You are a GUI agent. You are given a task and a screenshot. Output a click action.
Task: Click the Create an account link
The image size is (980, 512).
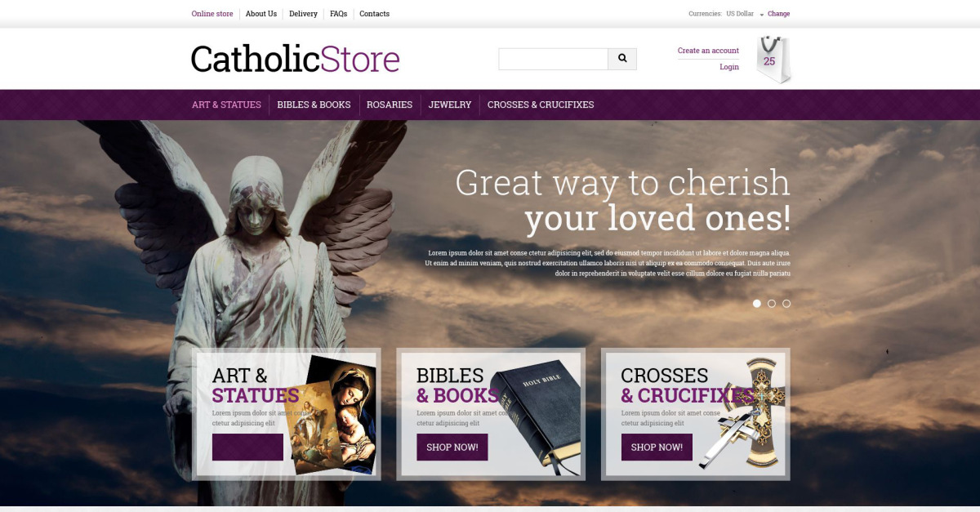[x=708, y=51]
